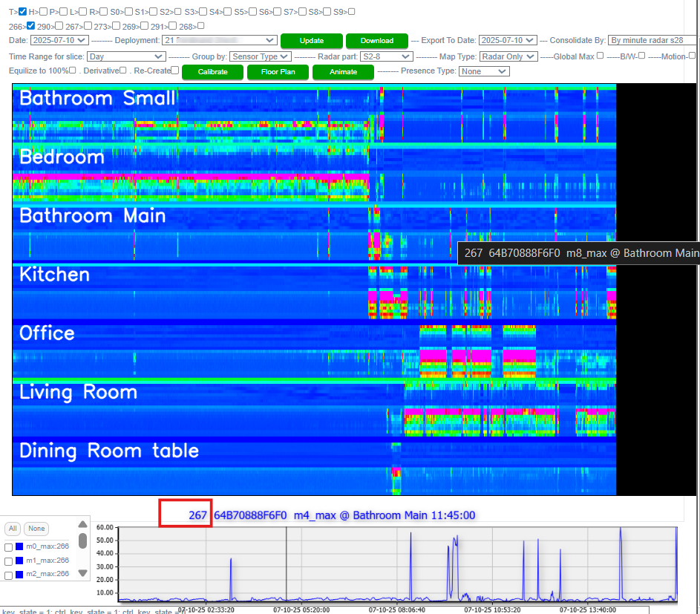This screenshot has width=700, height=614.
Task: Open the Presence Type dropdown
Action: pos(483,71)
